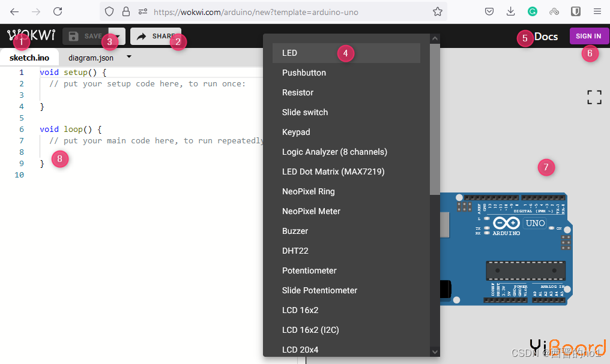Choose Slide Potentiometer from the list

[x=346, y=291]
